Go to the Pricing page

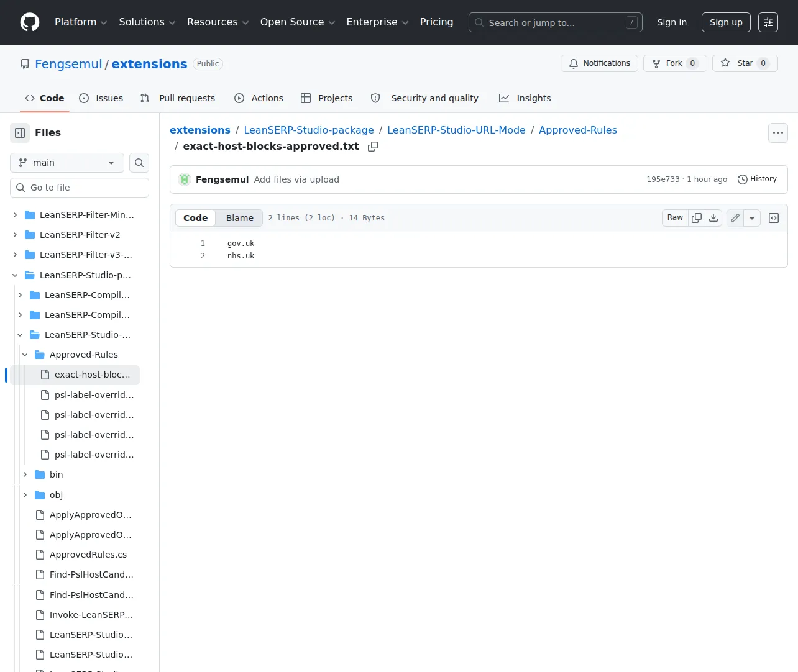coord(436,22)
